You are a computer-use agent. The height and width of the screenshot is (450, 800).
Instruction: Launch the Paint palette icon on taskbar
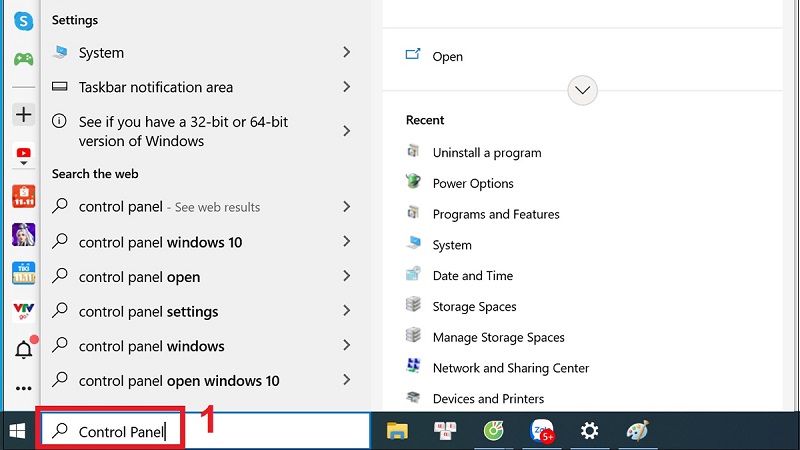(x=637, y=431)
